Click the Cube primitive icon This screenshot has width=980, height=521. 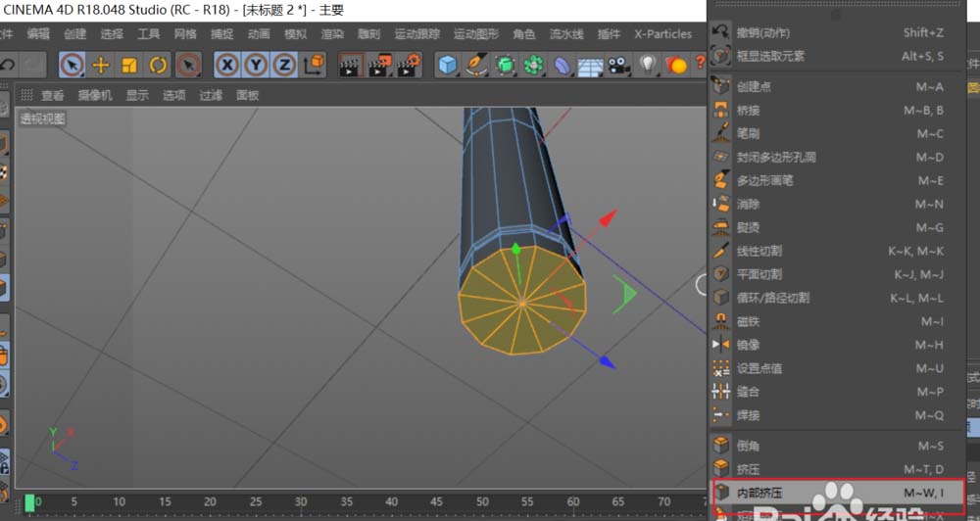point(448,65)
